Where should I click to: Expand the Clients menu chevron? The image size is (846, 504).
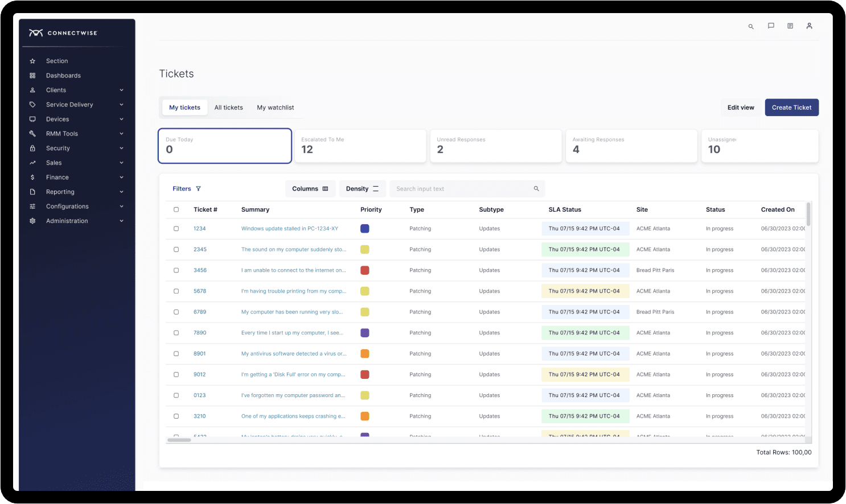tap(122, 90)
